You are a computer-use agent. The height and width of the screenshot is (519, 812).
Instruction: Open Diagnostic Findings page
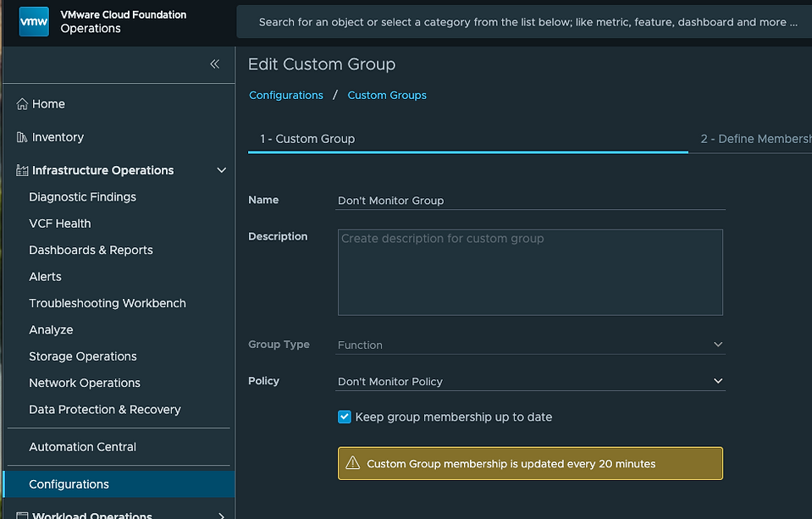(x=82, y=196)
